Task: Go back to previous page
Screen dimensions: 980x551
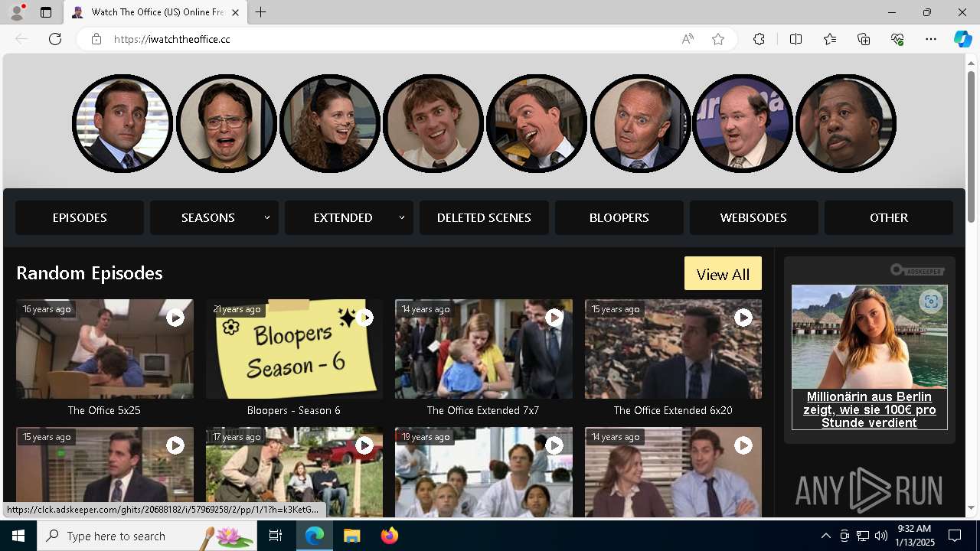Action: point(21,39)
